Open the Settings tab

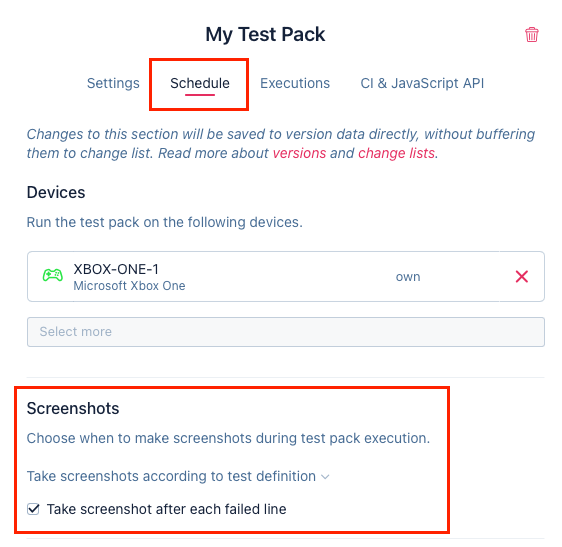pos(113,83)
